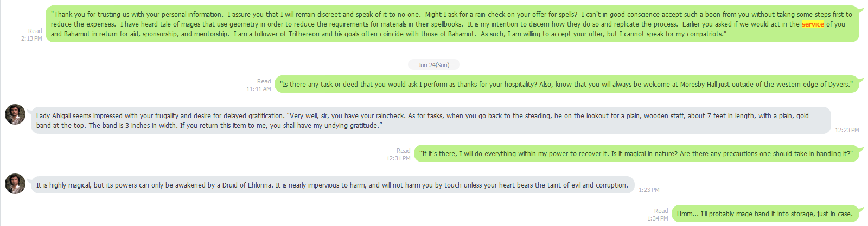868x226 pixels.
Task: Click the 1:23 PM timestamp
Action: coord(649,190)
